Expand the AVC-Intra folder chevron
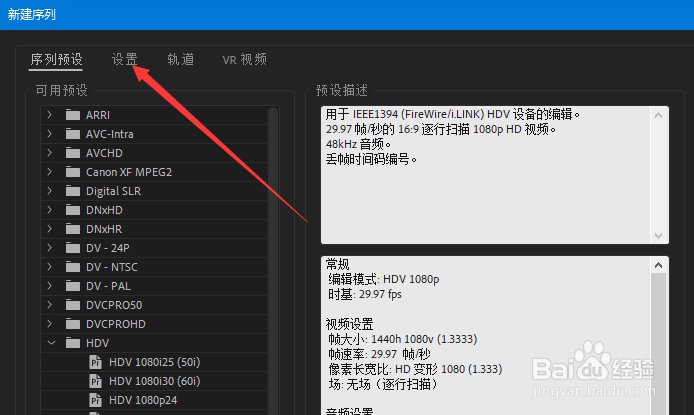694x415 pixels. [50, 134]
